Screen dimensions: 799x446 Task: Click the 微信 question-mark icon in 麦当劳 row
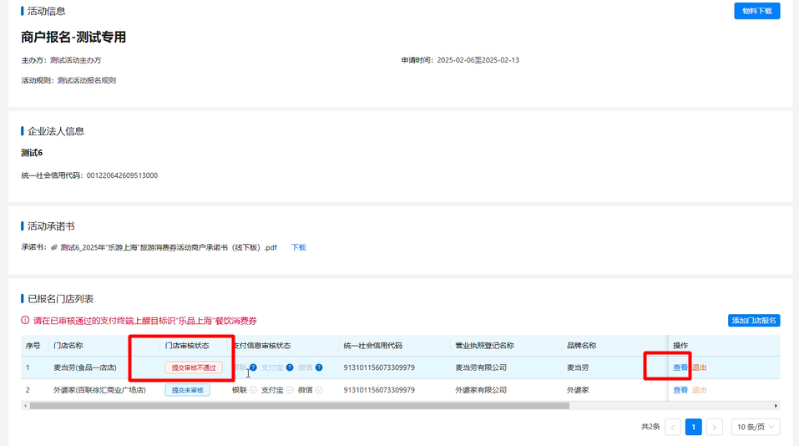click(x=321, y=367)
